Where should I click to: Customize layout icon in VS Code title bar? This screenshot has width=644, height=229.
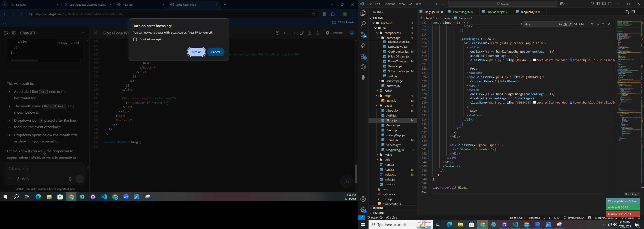click(x=592, y=4)
